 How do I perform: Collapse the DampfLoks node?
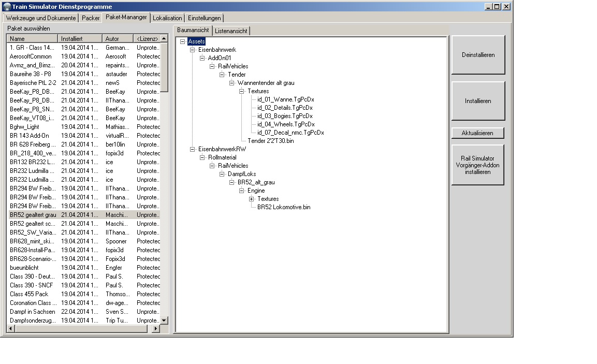(222, 174)
